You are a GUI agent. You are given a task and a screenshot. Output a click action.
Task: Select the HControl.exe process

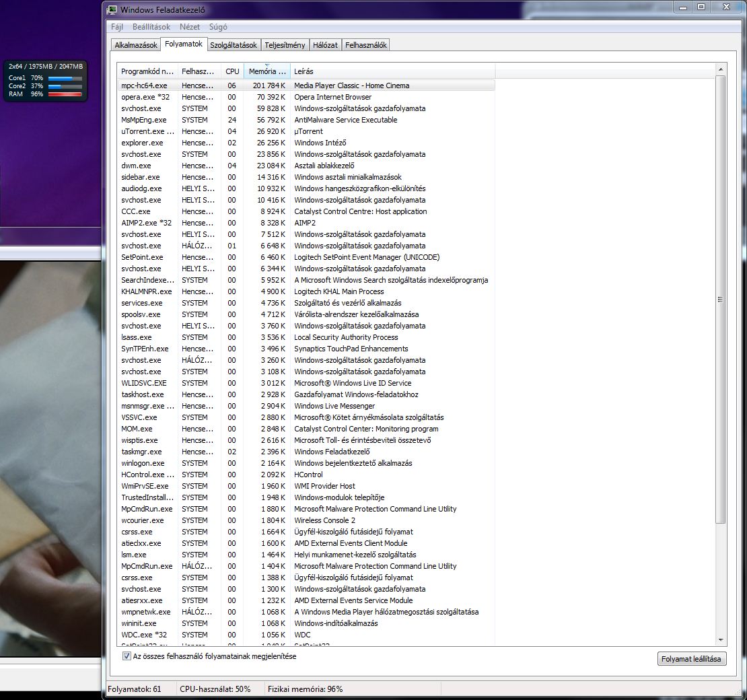(306, 474)
